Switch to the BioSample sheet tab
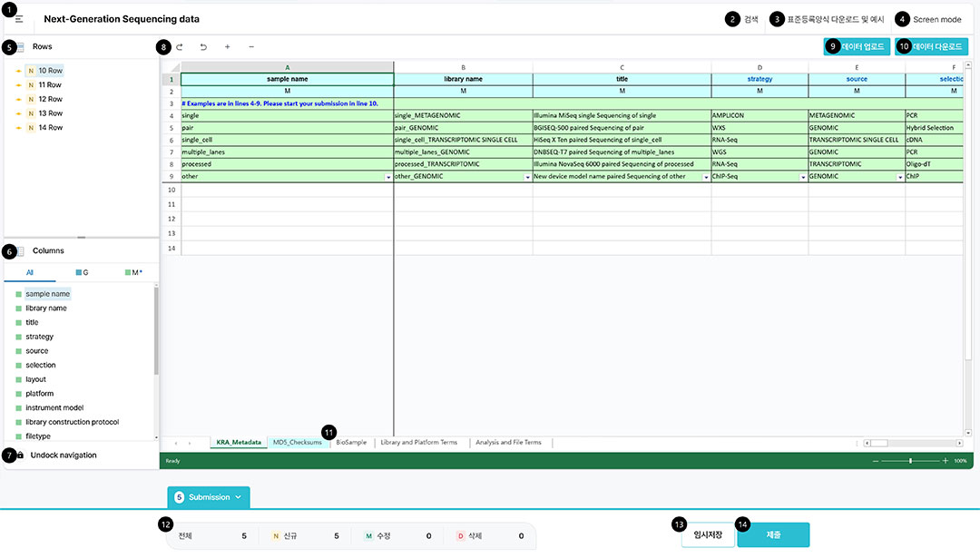Image resolution: width=980 pixels, height=558 pixels. pos(351,443)
